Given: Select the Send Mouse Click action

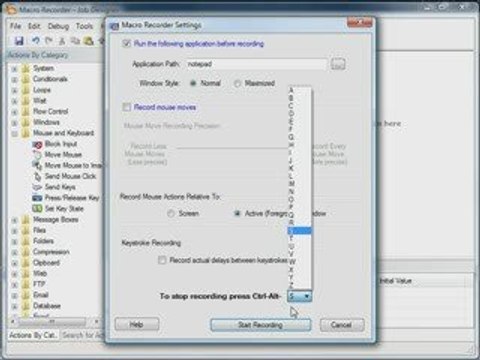Looking at the screenshot, I should point(70,176).
